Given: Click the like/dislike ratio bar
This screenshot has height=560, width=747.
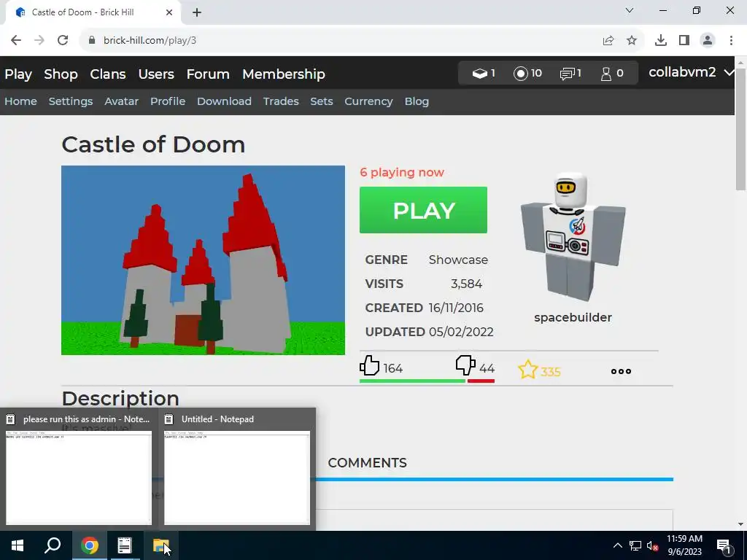Looking at the screenshot, I should (x=427, y=381).
